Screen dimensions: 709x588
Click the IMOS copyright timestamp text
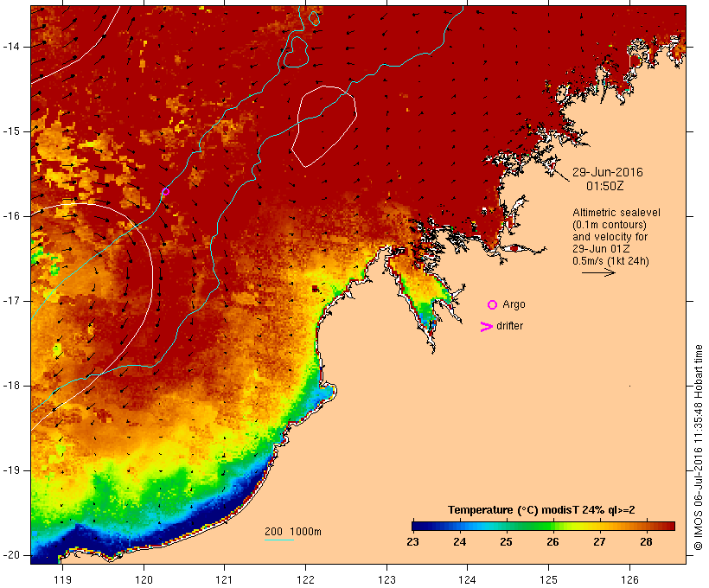coord(699,448)
